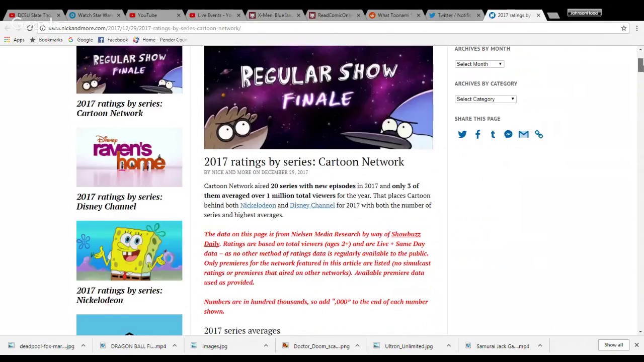This screenshot has height=362, width=644.
Task: Open Home - Pender County bookmark
Action: coord(160,40)
